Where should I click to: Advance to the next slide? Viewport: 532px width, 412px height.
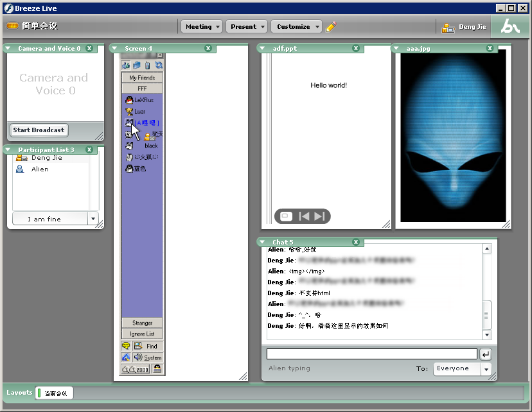319,216
